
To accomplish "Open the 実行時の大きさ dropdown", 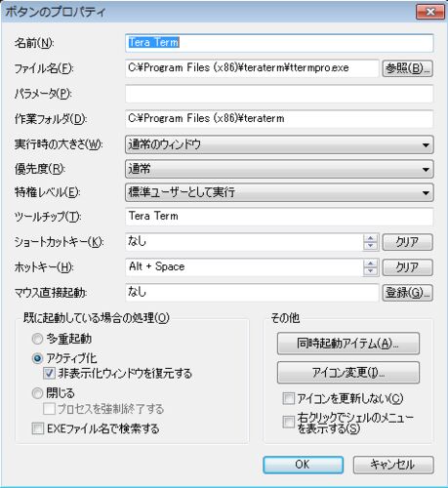I will pos(279,144).
